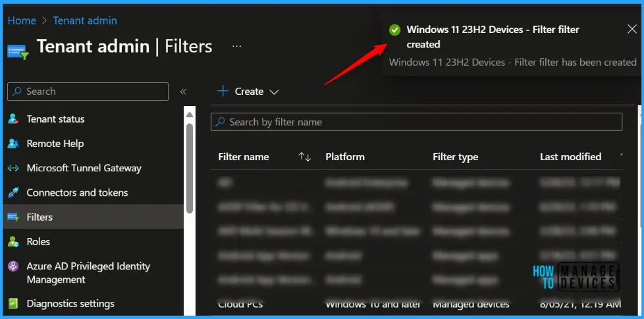Click the Filter name sort arrows
This screenshot has width=644, height=319.
(x=305, y=157)
